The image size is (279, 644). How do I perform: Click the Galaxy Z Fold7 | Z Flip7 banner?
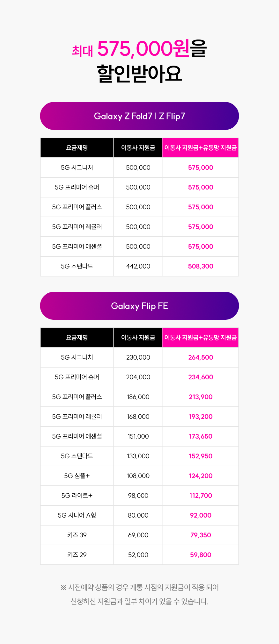pyautogui.click(x=139, y=116)
